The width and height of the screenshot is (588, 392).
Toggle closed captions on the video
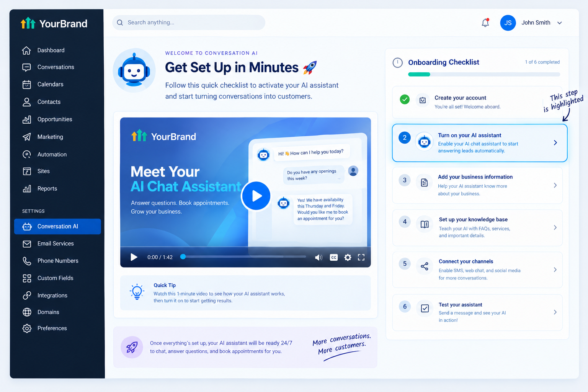334,257
